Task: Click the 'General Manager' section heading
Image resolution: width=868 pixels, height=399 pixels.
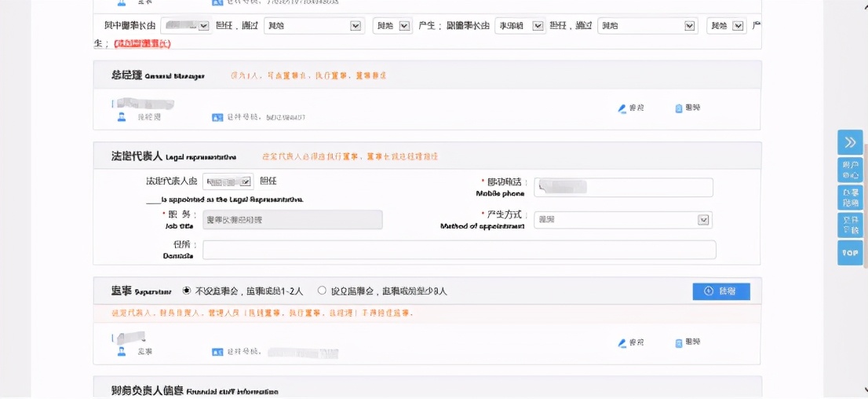Action: (157, 76)
